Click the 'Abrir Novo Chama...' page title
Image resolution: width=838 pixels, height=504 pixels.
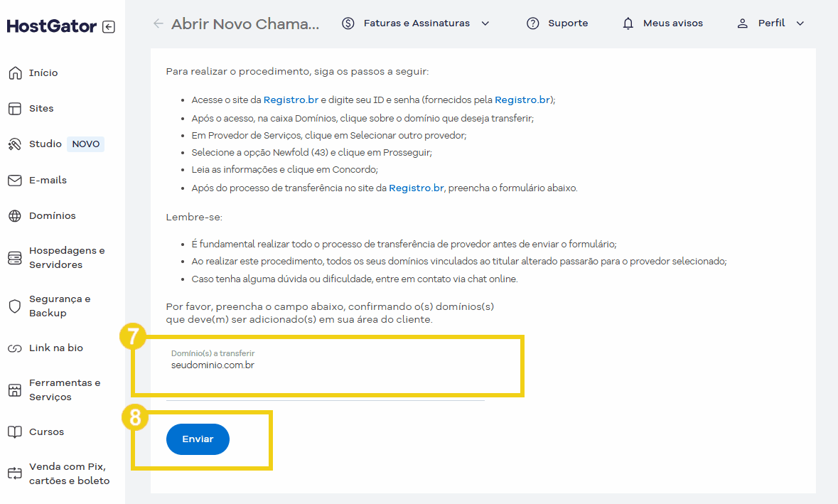coord(245,24)
